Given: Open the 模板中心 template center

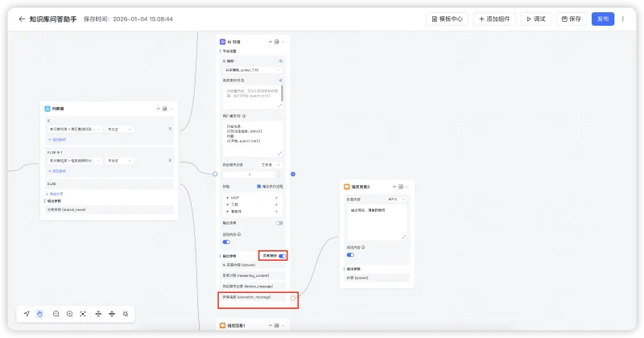Looking at the screenshot, I should pos(447,19).
